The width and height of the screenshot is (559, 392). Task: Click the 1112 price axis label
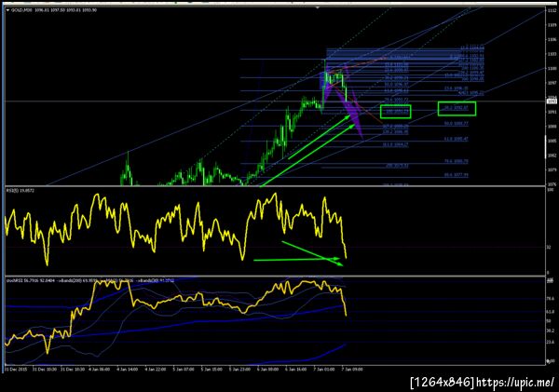(552, 10)
